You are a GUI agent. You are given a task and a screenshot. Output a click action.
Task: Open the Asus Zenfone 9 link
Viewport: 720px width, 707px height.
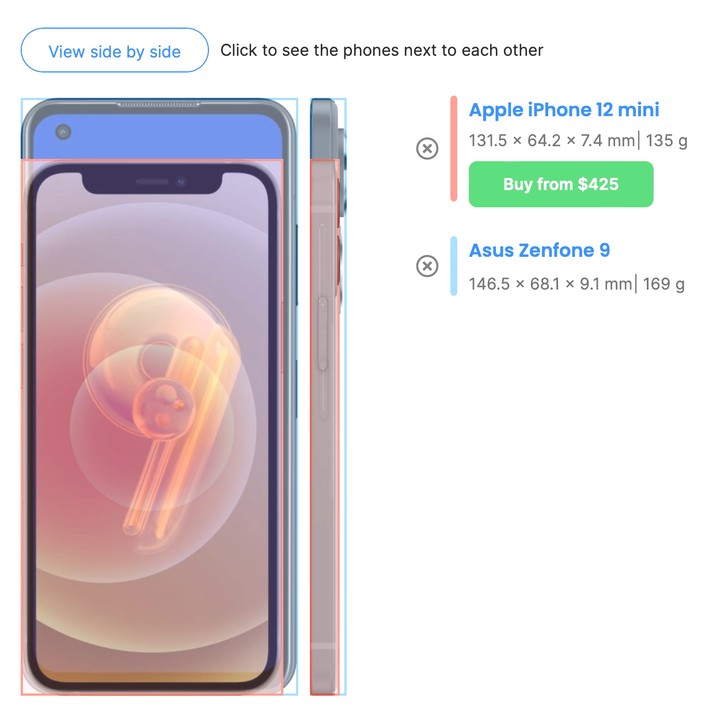[x=540, y=250]
